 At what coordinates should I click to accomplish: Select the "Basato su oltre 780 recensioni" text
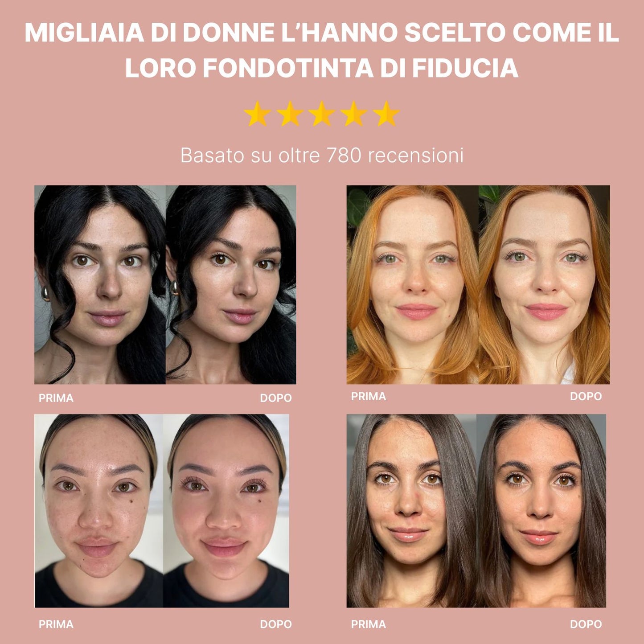[322, 156]
